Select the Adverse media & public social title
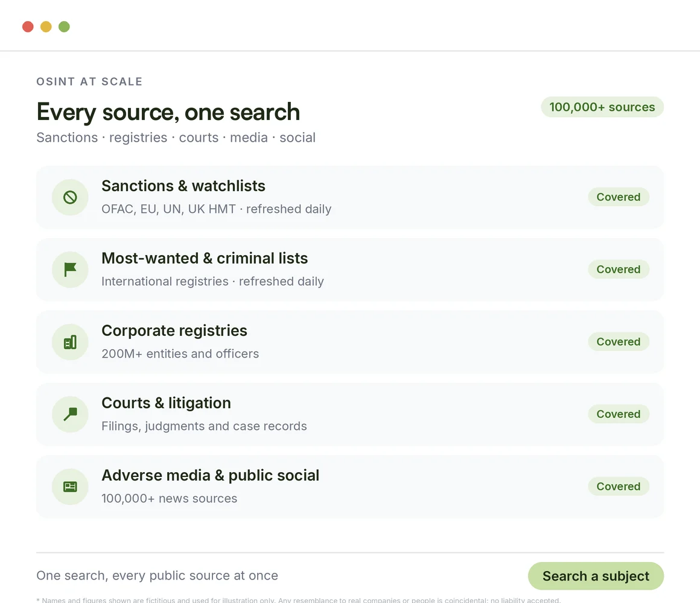The height and width of the screenshot is (603, 700). pyautogui.click(x=210, y=475)
